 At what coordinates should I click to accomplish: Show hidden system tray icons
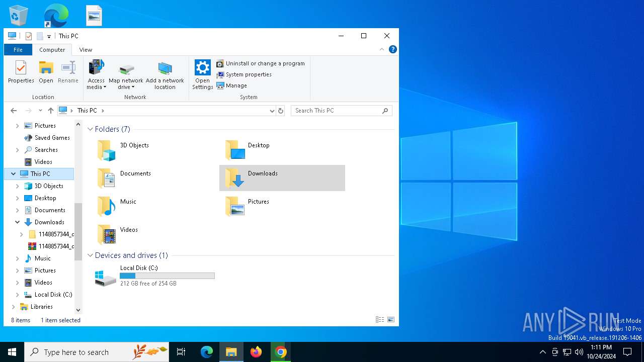point(542,352)
